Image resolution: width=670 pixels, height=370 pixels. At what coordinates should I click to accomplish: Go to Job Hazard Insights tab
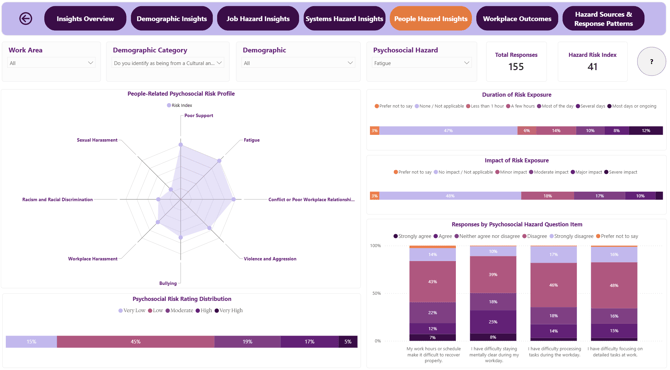pyautogui.click(x=258, y=18)
